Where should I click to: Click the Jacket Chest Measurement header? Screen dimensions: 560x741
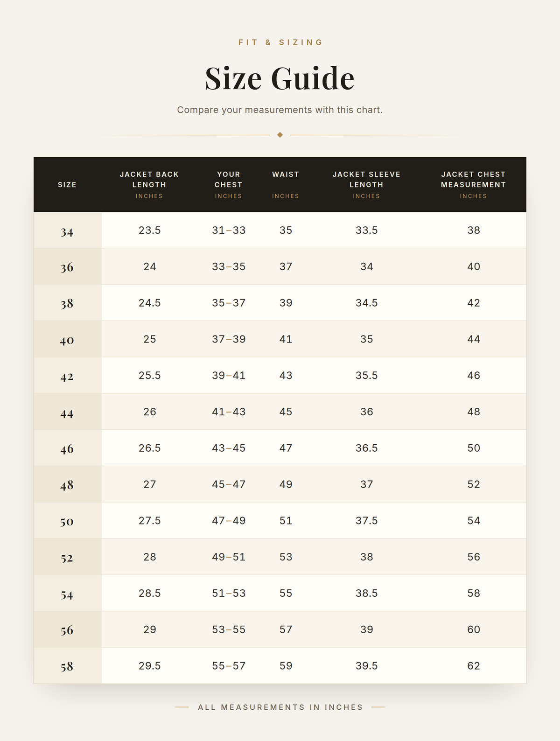pyautogui.click(x=474, y=185)
